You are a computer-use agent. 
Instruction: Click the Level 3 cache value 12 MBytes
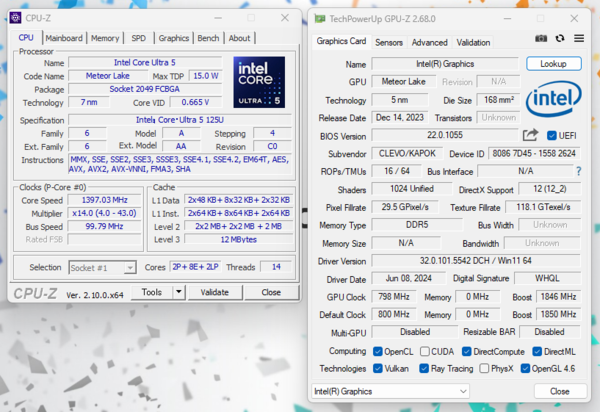pos(238,239)
